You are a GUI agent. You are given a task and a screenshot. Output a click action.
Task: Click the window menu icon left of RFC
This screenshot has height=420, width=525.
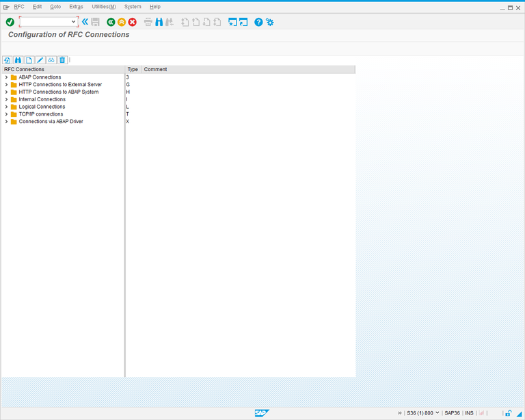6,7
